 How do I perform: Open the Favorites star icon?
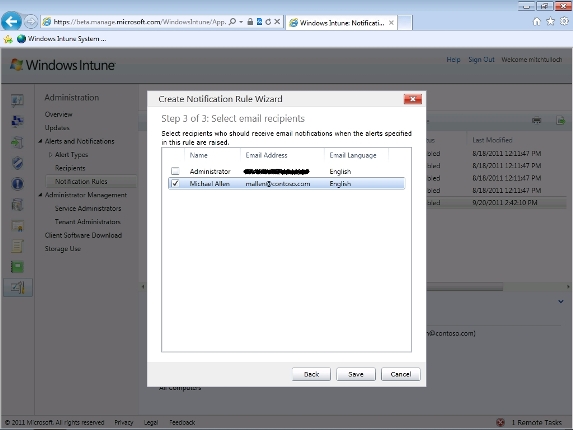coord(550,22)
